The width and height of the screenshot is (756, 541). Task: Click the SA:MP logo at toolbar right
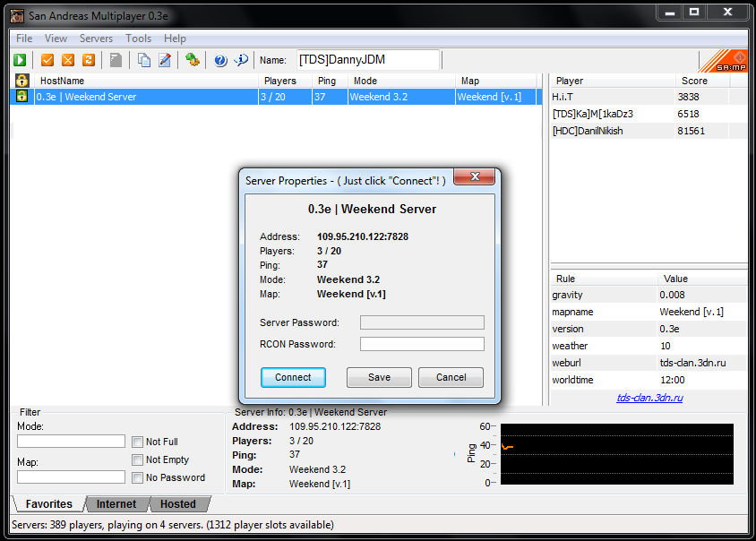point(723,61)
